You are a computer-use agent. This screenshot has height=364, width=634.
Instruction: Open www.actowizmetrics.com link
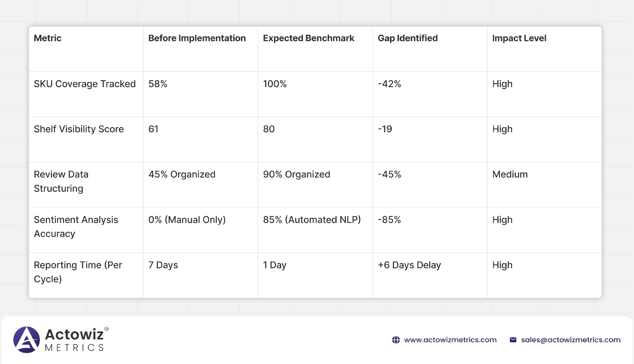[x=450, y=340]
